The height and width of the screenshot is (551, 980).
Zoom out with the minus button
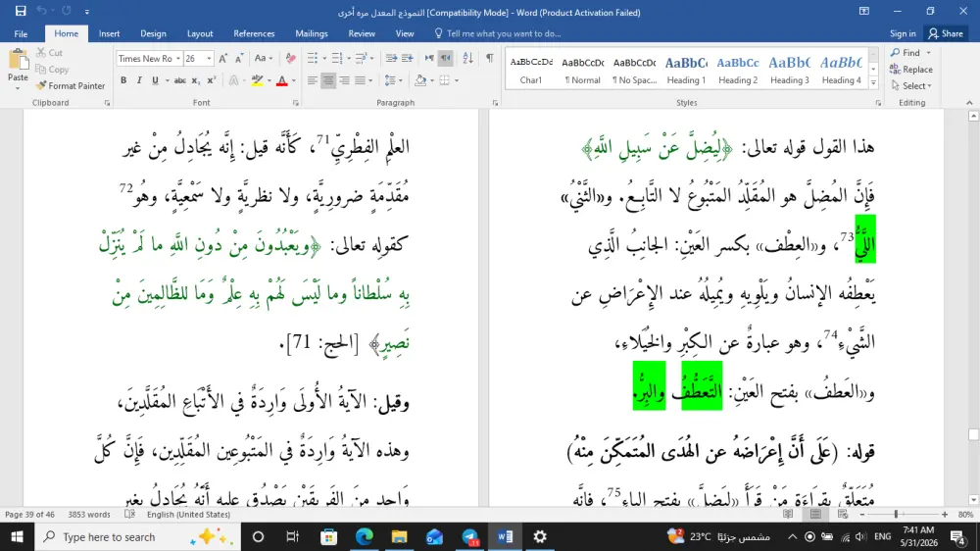tap(862, 514)
